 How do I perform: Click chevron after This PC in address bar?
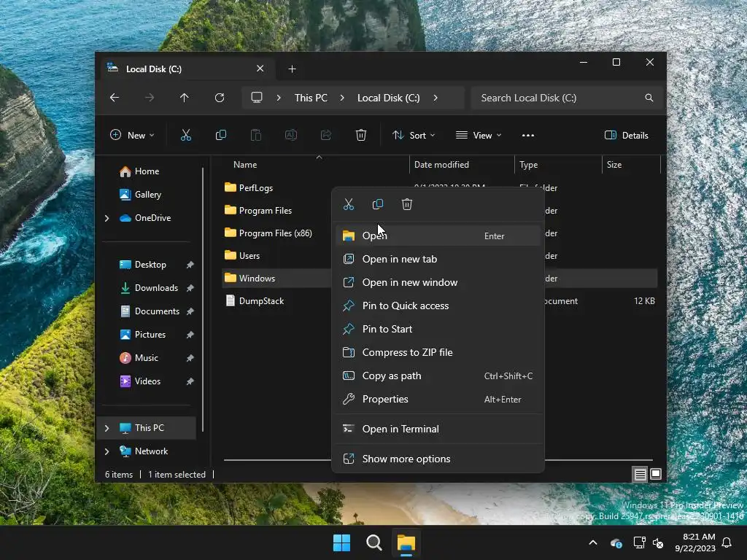click(x=342, y=98)
